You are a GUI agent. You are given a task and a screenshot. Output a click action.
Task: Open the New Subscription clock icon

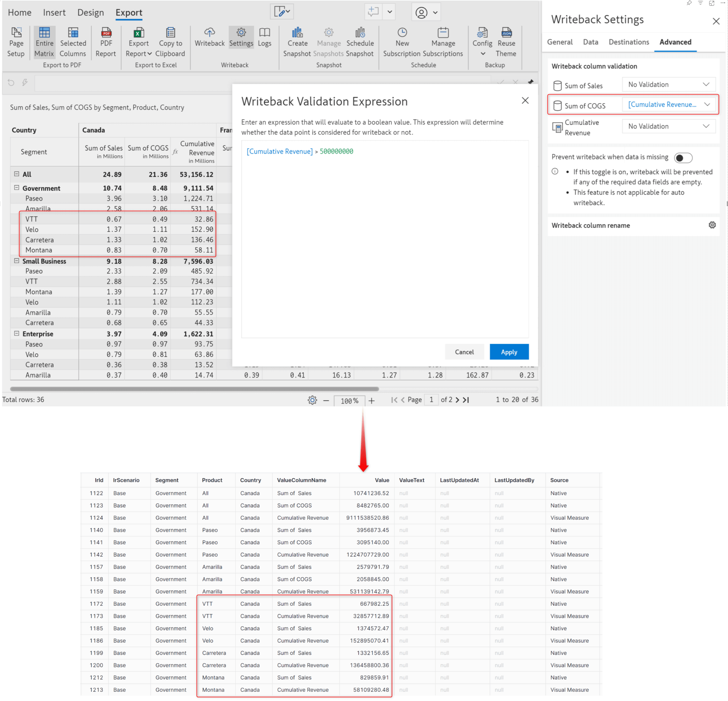pos(402,33)
